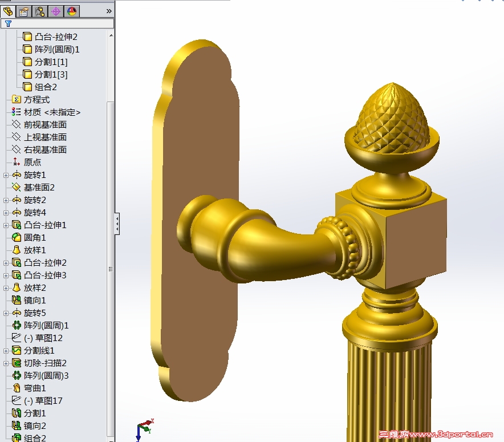The image size is (504, 442).
Task: Click the feature tree vertical scrollbar thumb
Action: 111,269
